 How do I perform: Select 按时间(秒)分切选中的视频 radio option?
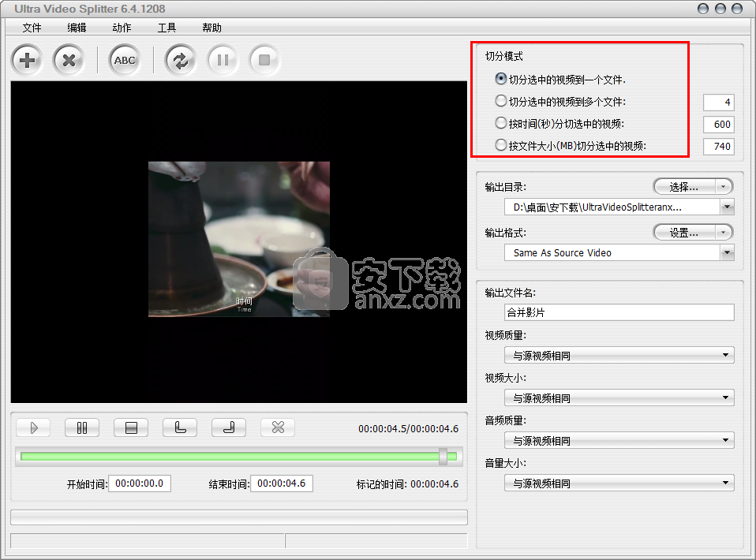click(500, 124)
